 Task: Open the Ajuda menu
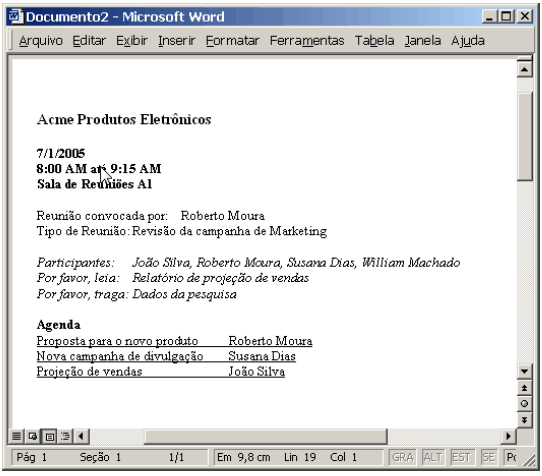468,41
